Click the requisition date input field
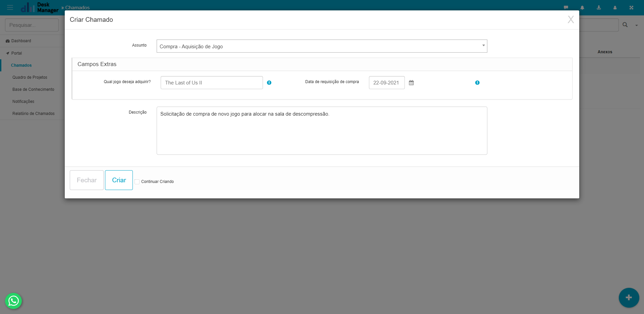 [x=387, y=83]
